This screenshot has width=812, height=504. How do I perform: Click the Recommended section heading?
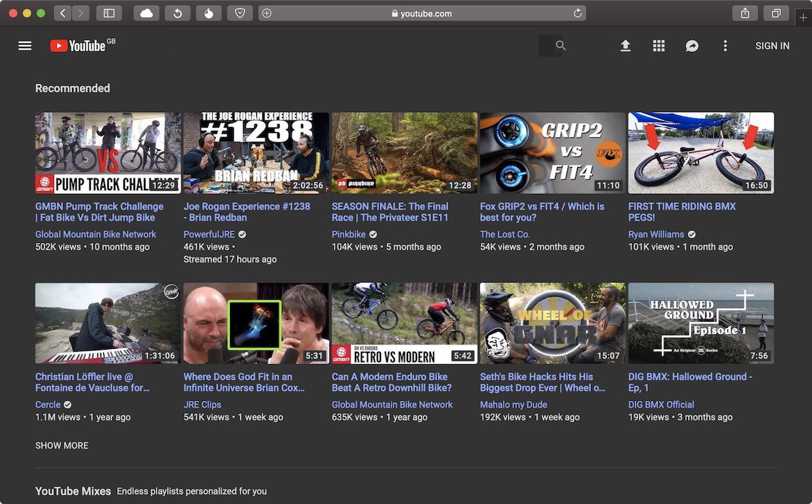73,88
